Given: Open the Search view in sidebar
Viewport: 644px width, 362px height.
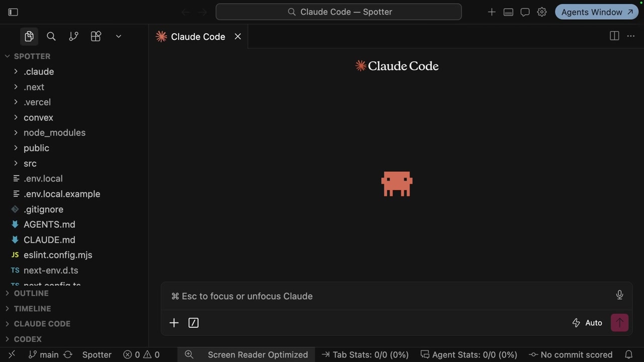Looking at the screenshot, I should (x=51, y=36).
